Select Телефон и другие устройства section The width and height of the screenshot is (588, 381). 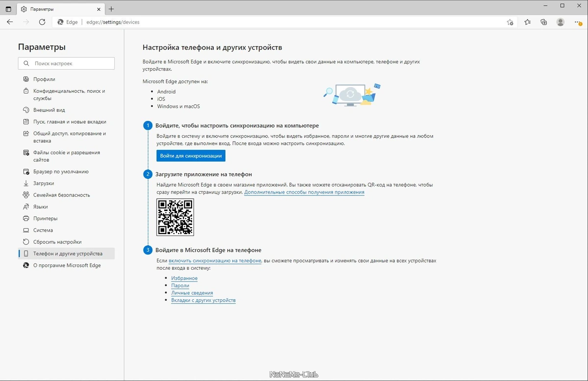(x=66, y=254)
